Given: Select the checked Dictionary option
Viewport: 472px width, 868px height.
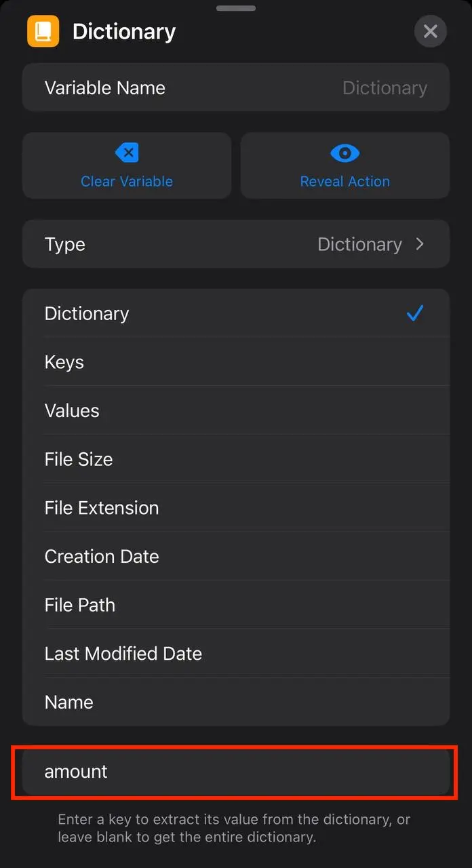Looking at the screenshot, I should point(235,313).
